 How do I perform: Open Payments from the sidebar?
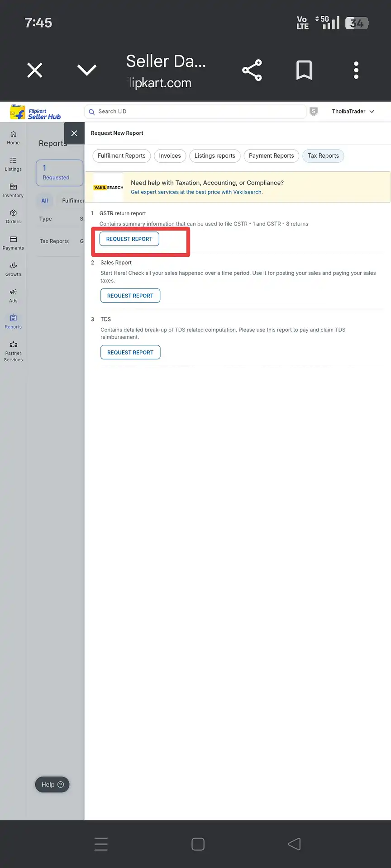[13, 243]
